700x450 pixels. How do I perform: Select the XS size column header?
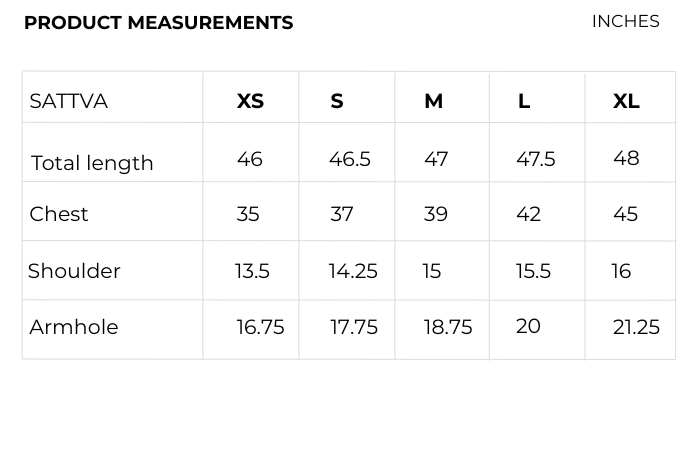(x=250, y=101)
